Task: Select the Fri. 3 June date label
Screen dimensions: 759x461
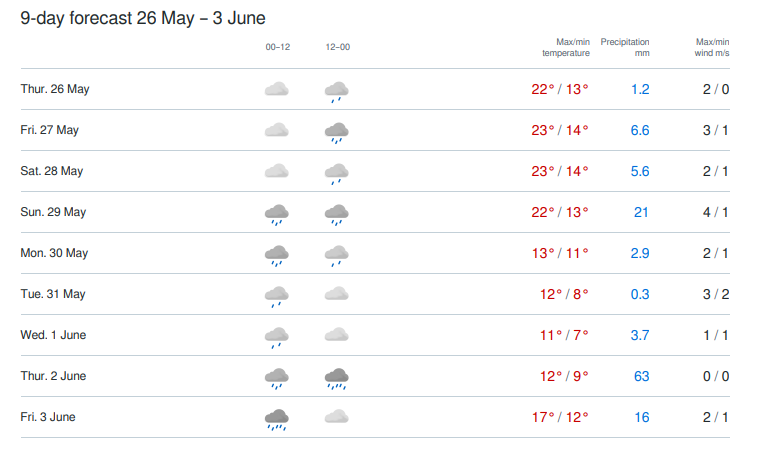Action: coord(48,417)
